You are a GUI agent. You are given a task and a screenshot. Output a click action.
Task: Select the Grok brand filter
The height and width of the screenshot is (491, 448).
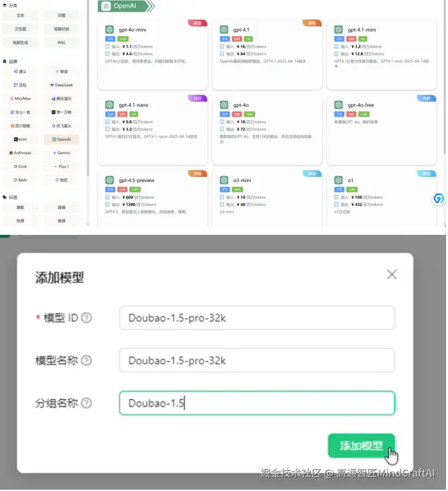pos(21,166)
